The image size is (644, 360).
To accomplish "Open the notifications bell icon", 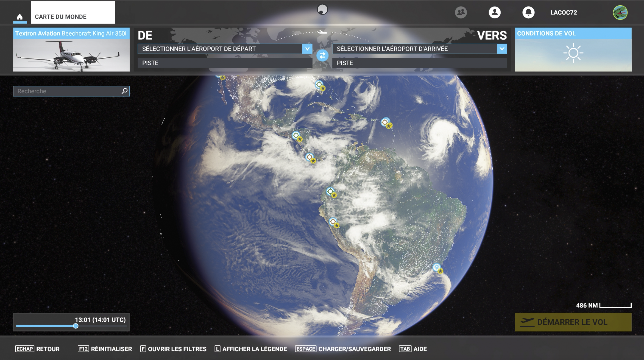I will click(x=528, y=12).
